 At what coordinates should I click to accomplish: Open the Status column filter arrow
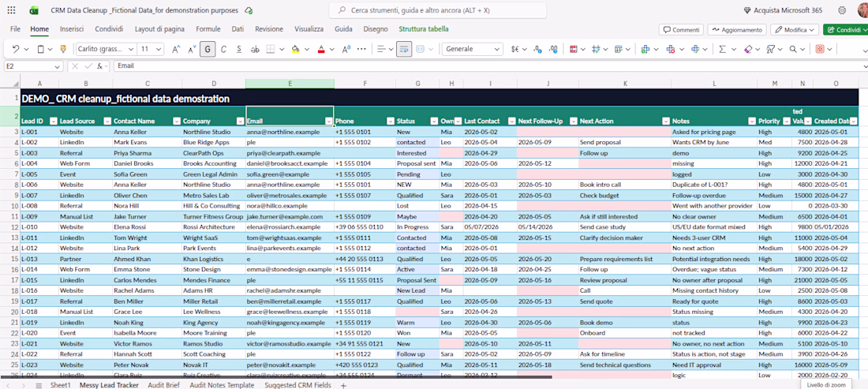pos(434,122)
